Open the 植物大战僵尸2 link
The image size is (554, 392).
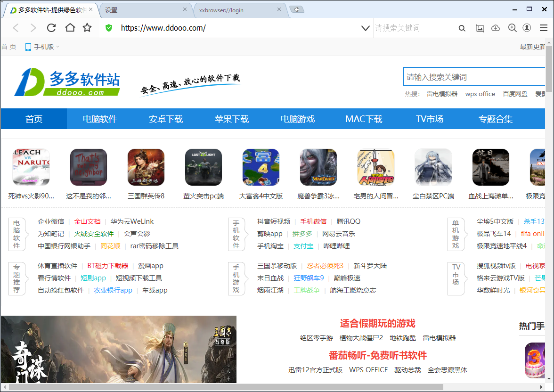(x=361, y=338)
